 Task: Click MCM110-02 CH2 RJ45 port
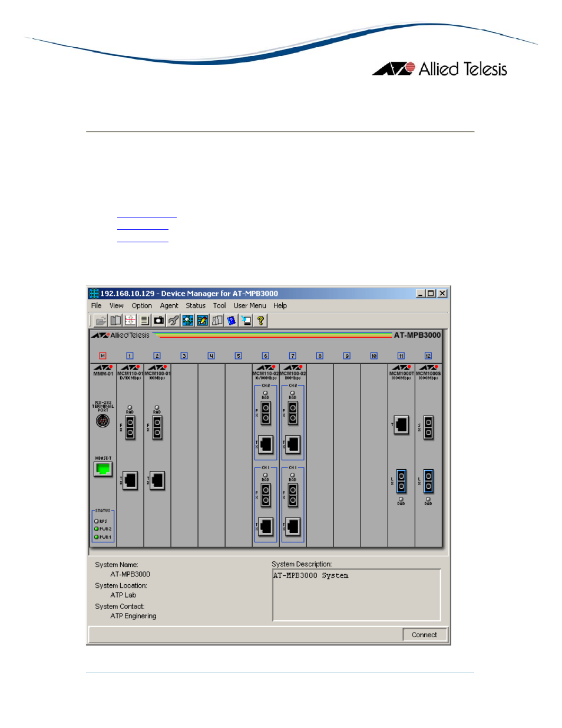266,444
